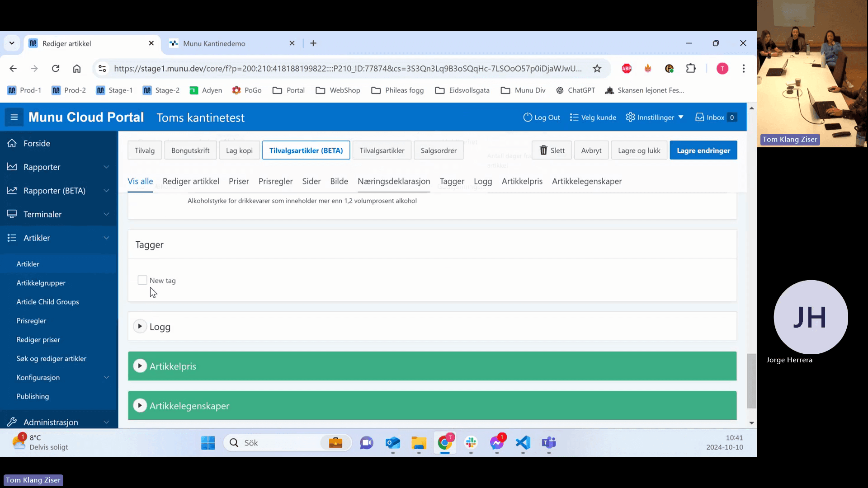
Task: Open the site information icon in address bar
Action: (x=103, y=69)
